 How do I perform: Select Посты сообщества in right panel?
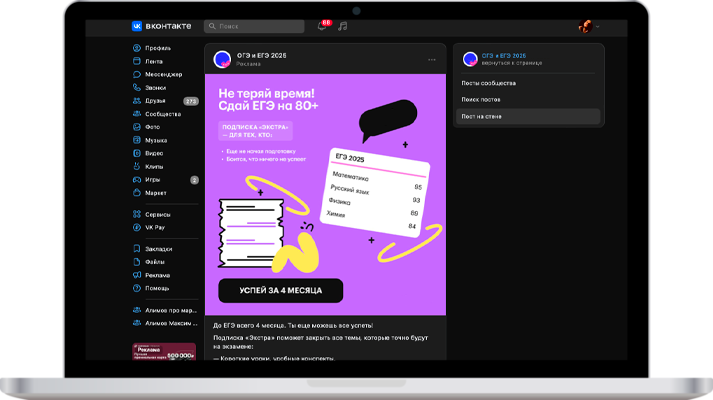[x=528, y=83]
